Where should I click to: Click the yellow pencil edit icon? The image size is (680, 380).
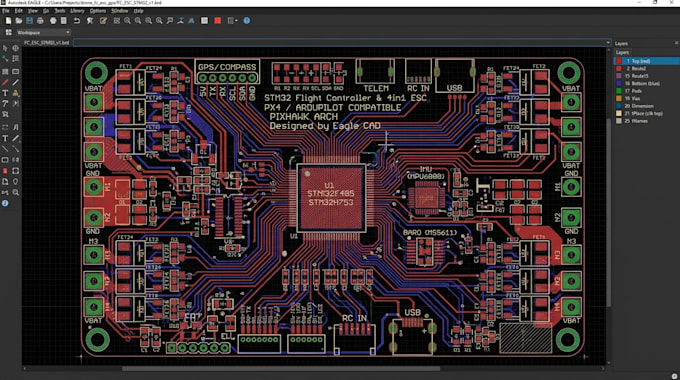click(x=103, y=20)
